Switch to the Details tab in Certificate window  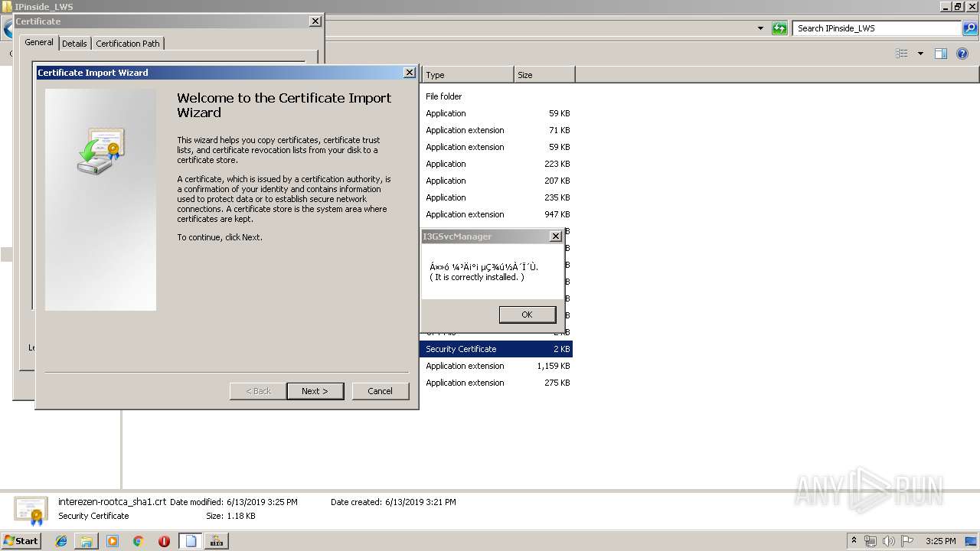pos(74,44)
